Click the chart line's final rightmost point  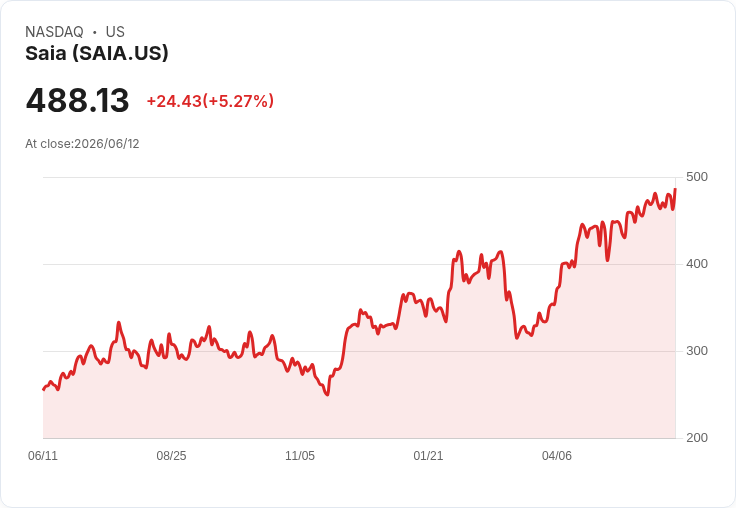(675, 189)
